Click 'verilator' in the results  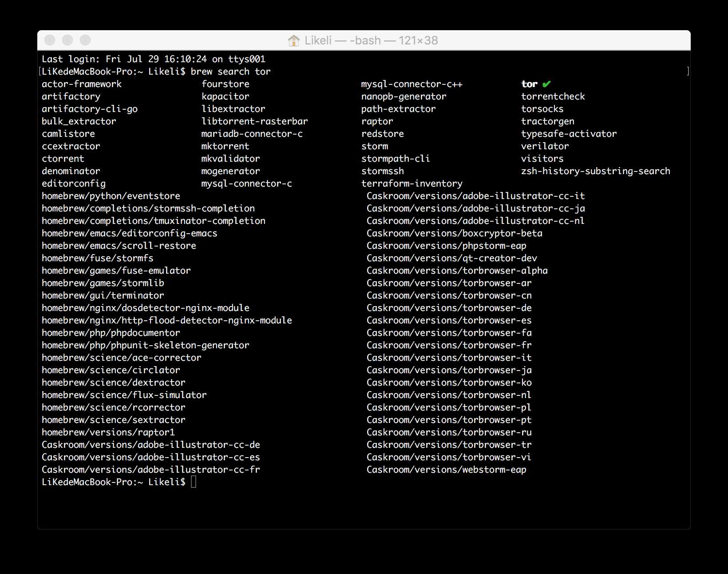(x=545, y=146)
